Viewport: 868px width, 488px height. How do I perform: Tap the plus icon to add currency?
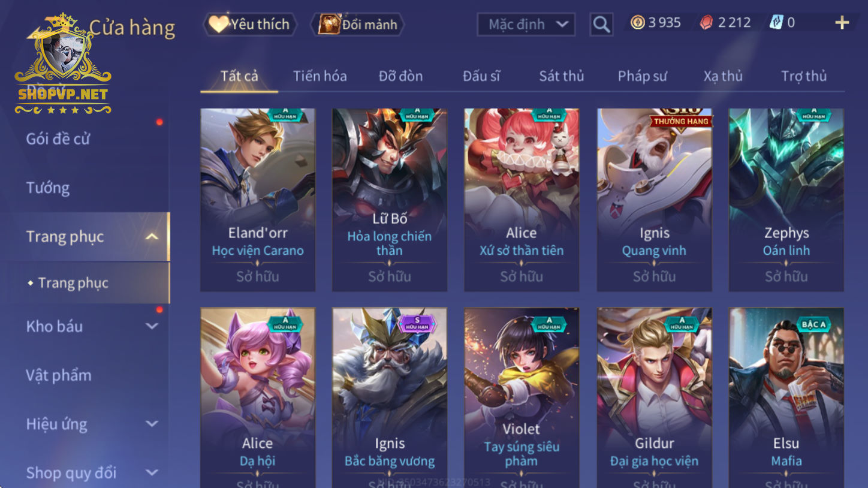click(x=842, y=23)
